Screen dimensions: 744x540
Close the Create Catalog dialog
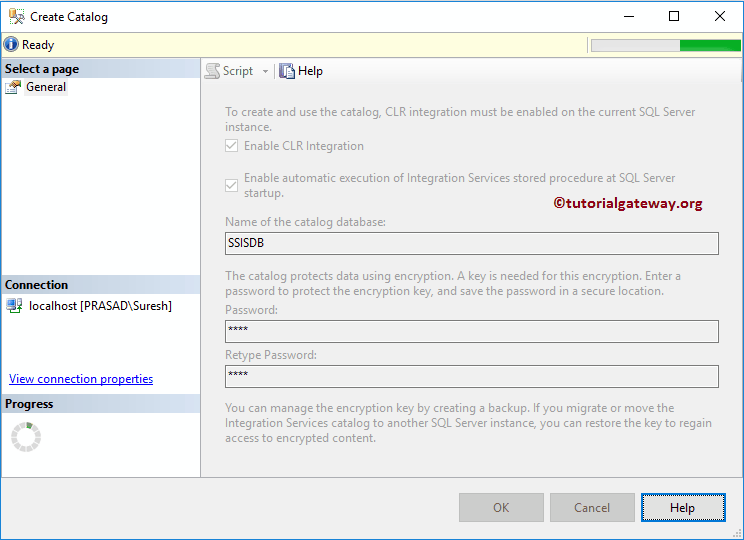719,17
